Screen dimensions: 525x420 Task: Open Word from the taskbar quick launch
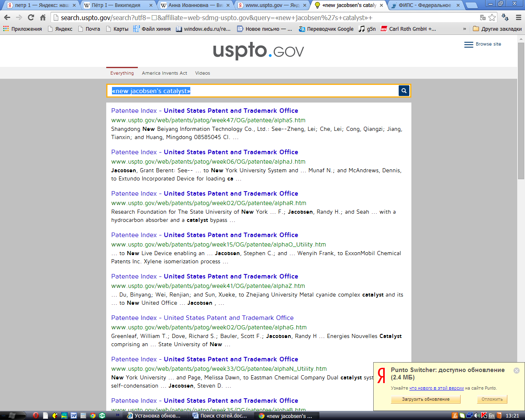[x=74, y=415]
